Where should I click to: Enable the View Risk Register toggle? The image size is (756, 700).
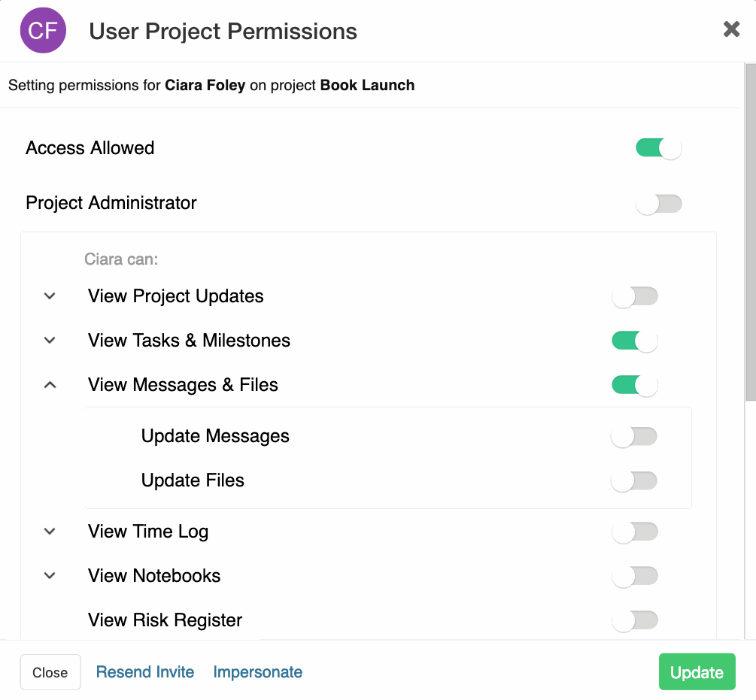pyautogui.click(x=634, y=620)
